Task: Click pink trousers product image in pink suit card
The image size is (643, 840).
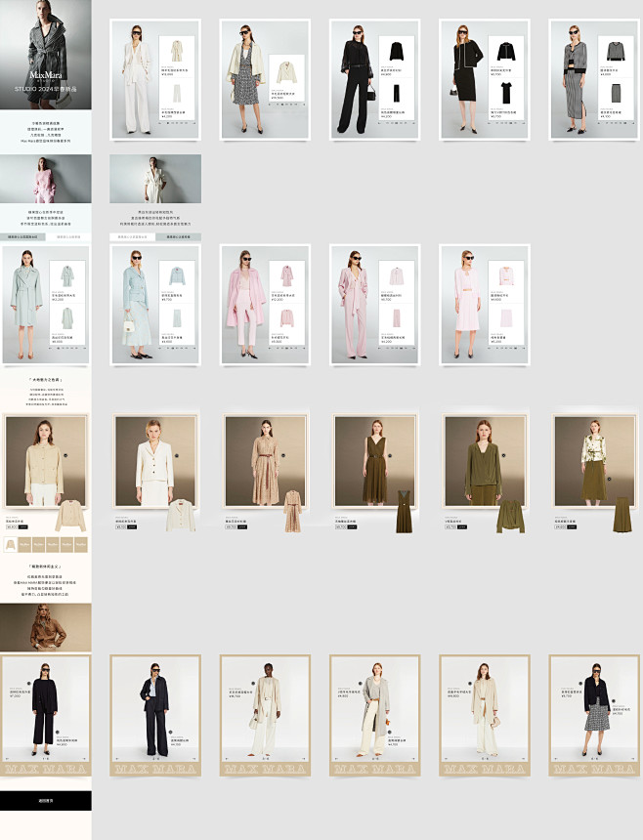Action: [x=397, y=317]
